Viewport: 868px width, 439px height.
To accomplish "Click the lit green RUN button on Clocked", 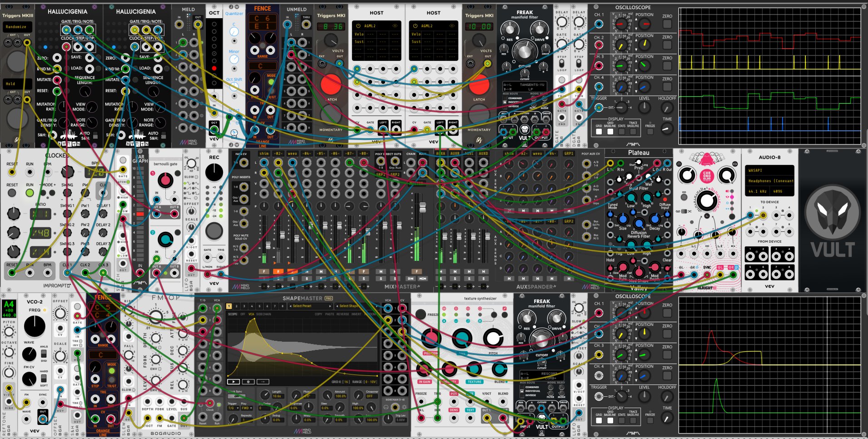I will [x=30, y=193].
